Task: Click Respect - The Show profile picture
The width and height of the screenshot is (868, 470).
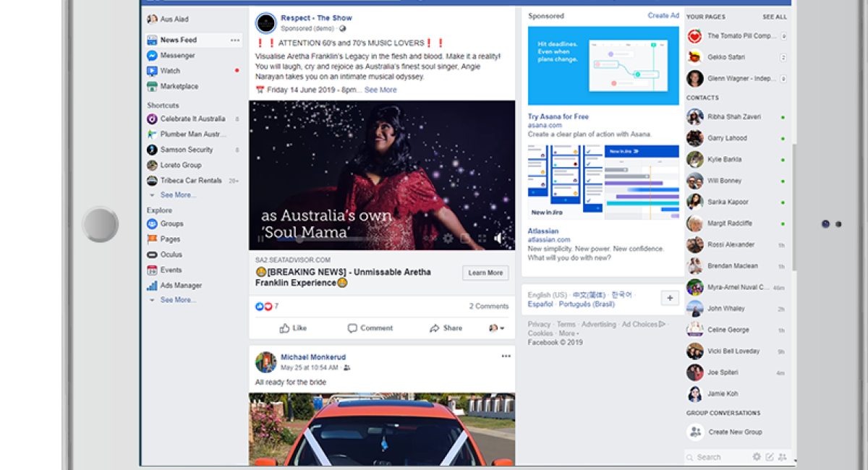Action: (265, 23)
